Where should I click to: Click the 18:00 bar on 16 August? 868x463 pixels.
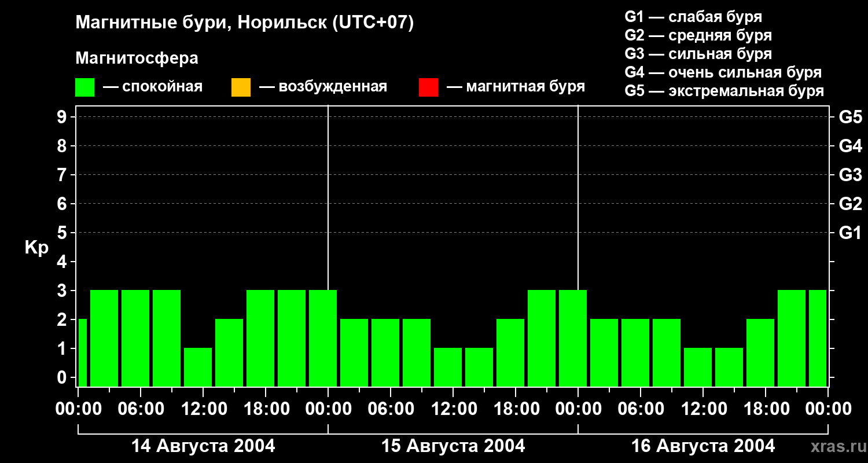click(x=760, y=352)
